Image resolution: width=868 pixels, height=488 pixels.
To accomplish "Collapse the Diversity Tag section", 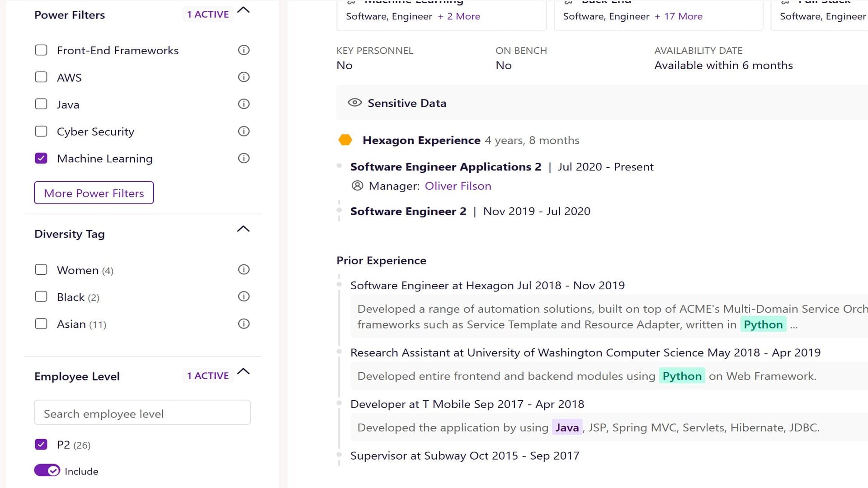I will point(244,229).
